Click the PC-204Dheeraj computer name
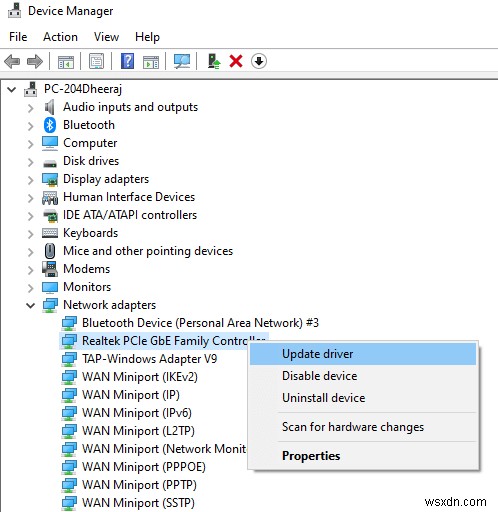498x512 pixels. (x=83, y=89)
